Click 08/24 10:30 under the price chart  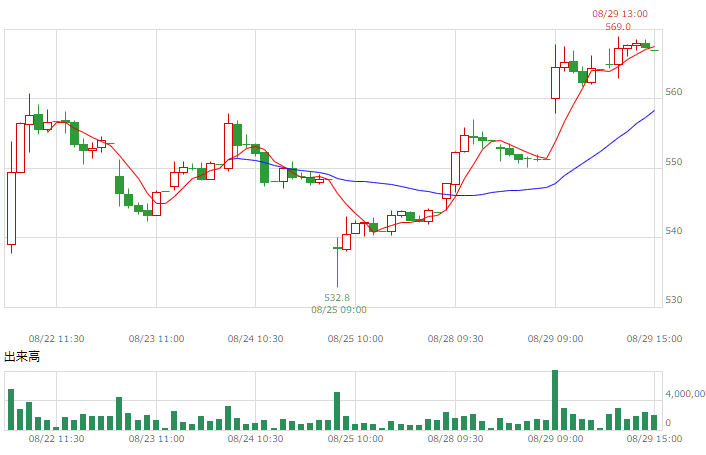[x=255, y=338]
